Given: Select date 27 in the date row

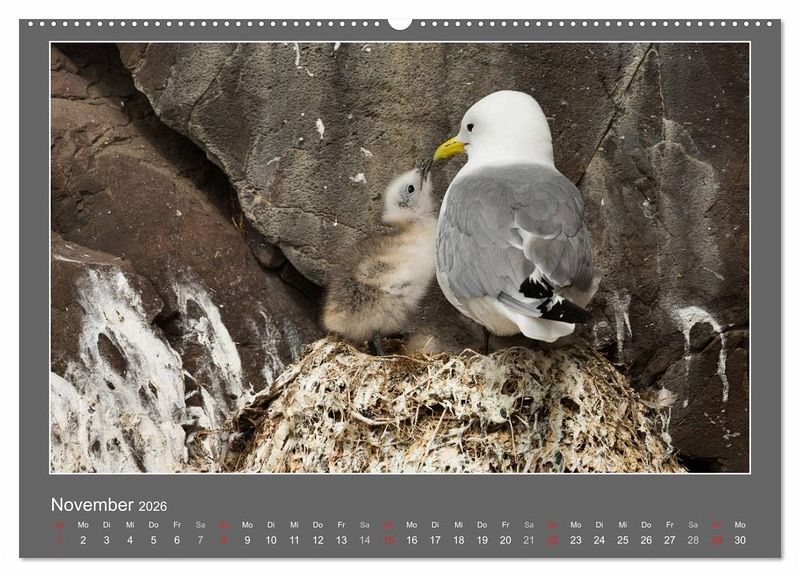Looking at the screenshot, I should (670, 540).
